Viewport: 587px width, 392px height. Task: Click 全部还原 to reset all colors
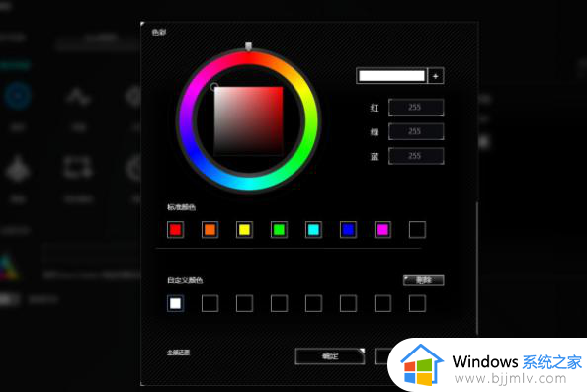point(178,353)
